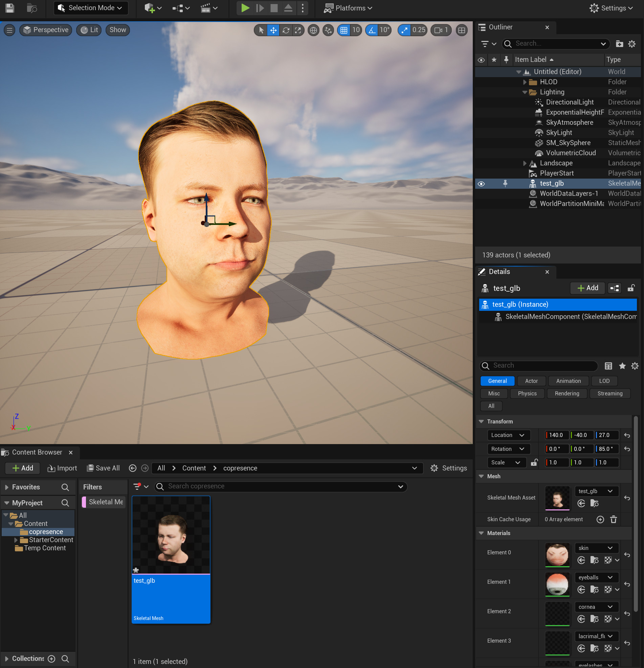The height and width of the screenshot is (668, 644).
Task: Open play options three-dot menu
Action: coord(303,8)
